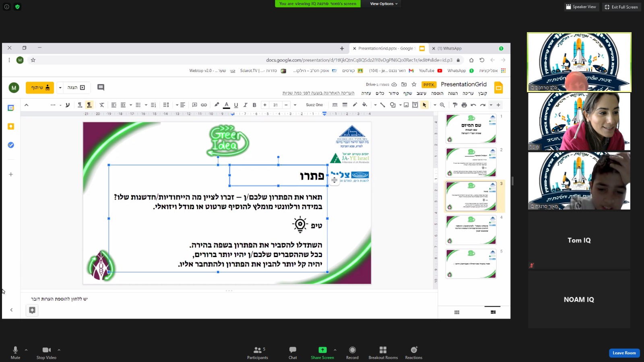This screenshot has width=644, height=362.
Task: Toggle Underline text formatting
Action: point(236,105)
